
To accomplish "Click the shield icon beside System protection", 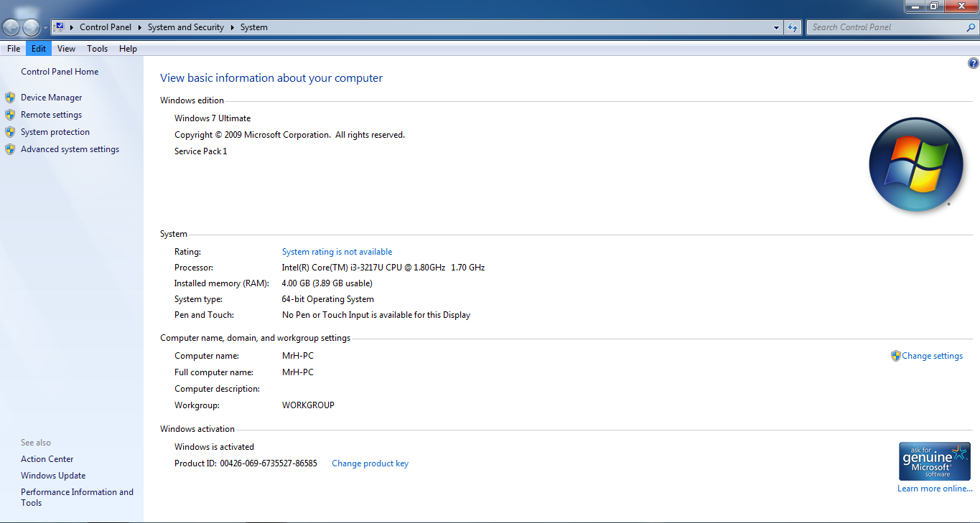I will point(10,132).
